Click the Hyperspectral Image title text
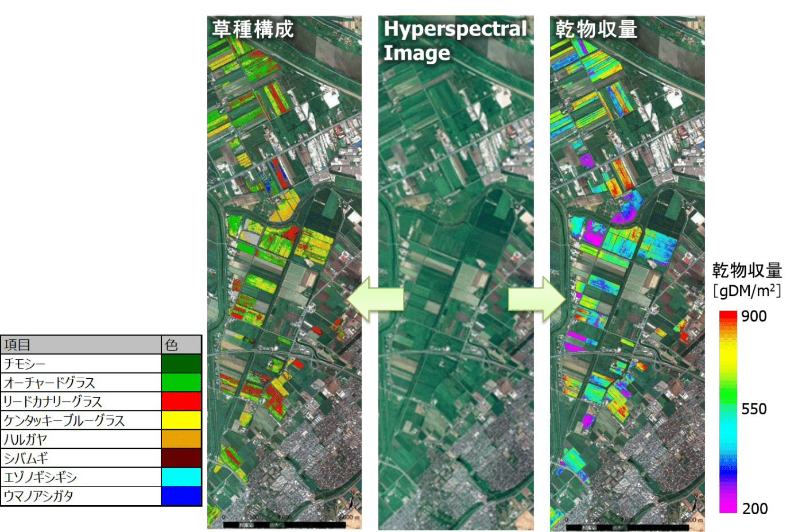The width and height of the screenshot is (794, 532). pyautogui.click(x=455, y=40)
